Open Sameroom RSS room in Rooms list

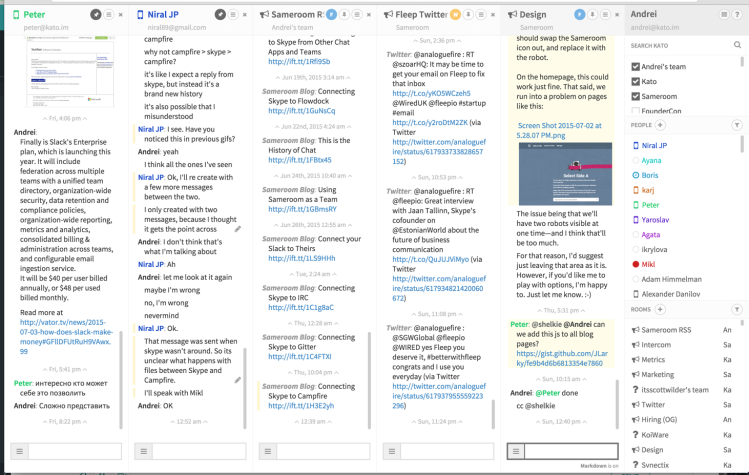pos(666,330)
